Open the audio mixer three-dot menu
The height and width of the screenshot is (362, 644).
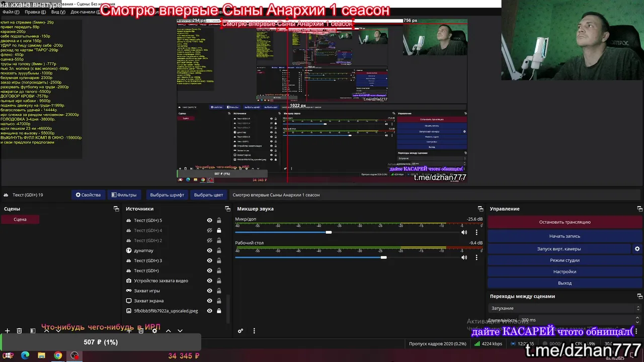click(x=254, y=331)
